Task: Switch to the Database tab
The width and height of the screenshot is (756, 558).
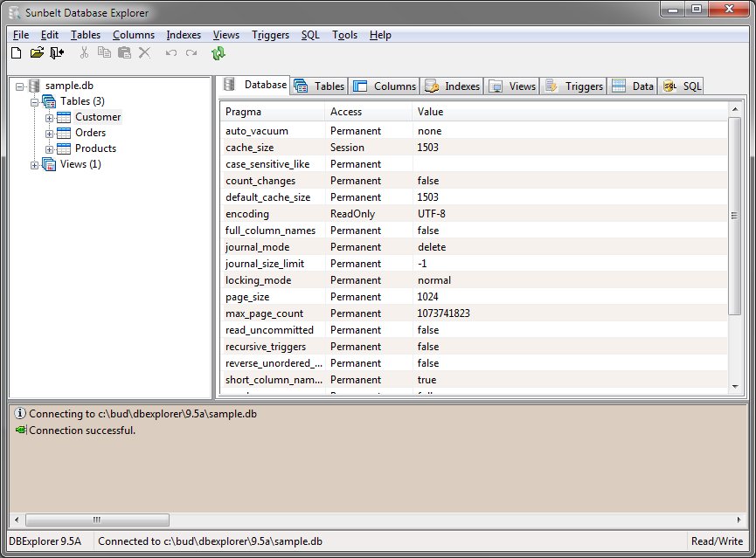Action: pyautogui.click(x=255, y=85)
